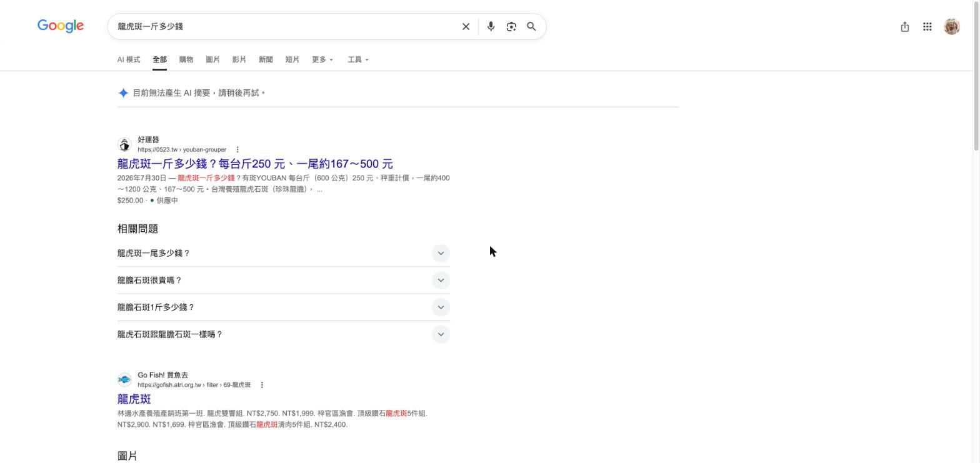980x463 pixels.
Task: Click the 好運器 site name
Action: pos(148,140)
